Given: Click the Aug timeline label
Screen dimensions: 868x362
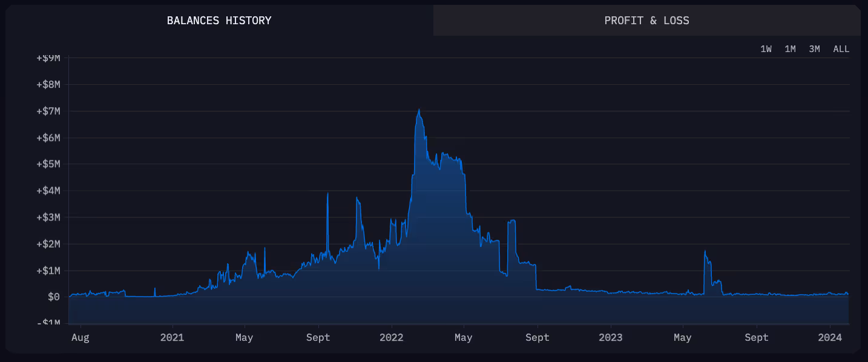Looking at the screenshot, I should click(80, 337).
